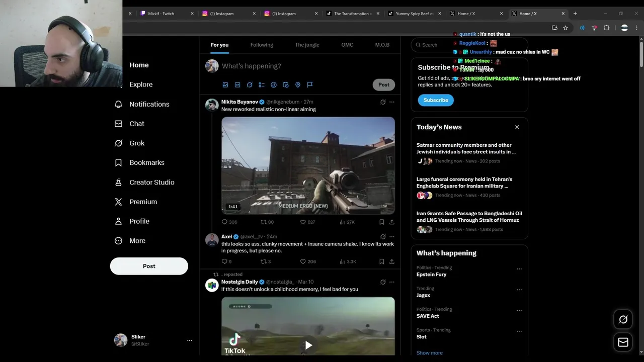Add a poll to new post

tap(262, 85)
